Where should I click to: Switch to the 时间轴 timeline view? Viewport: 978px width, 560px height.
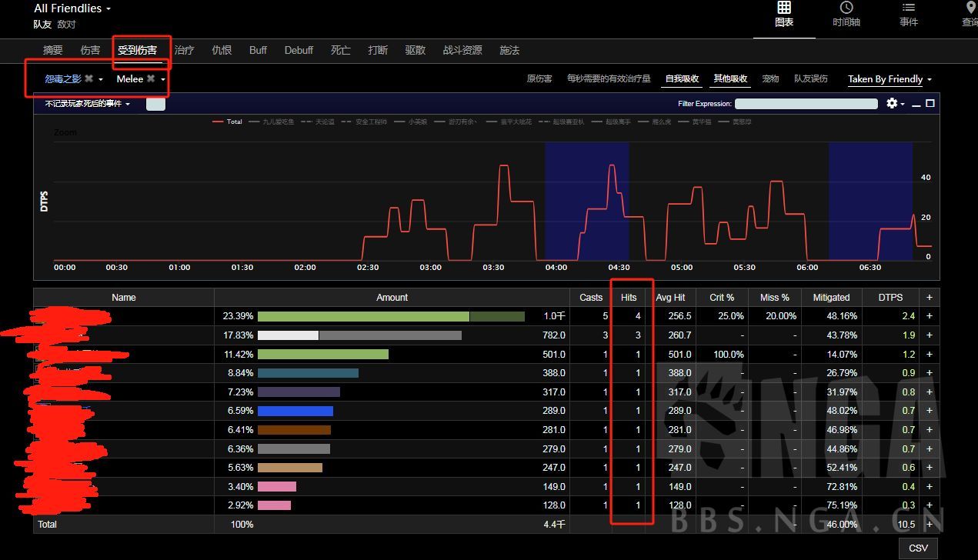click(x=846, y=14)
